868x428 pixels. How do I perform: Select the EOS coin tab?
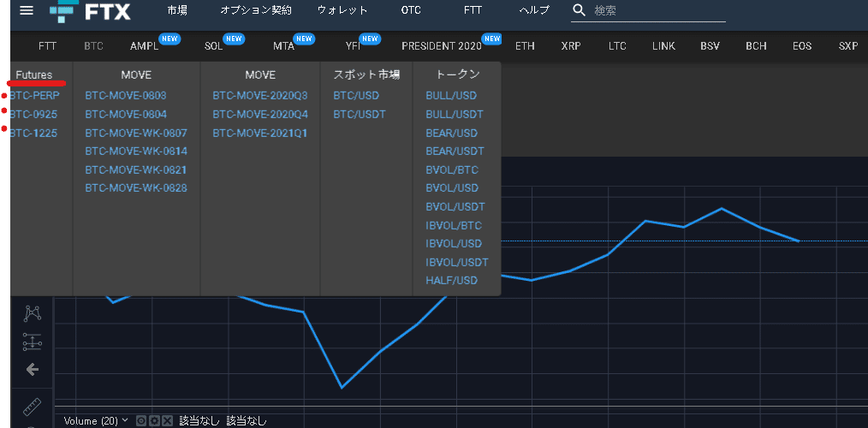801,46
